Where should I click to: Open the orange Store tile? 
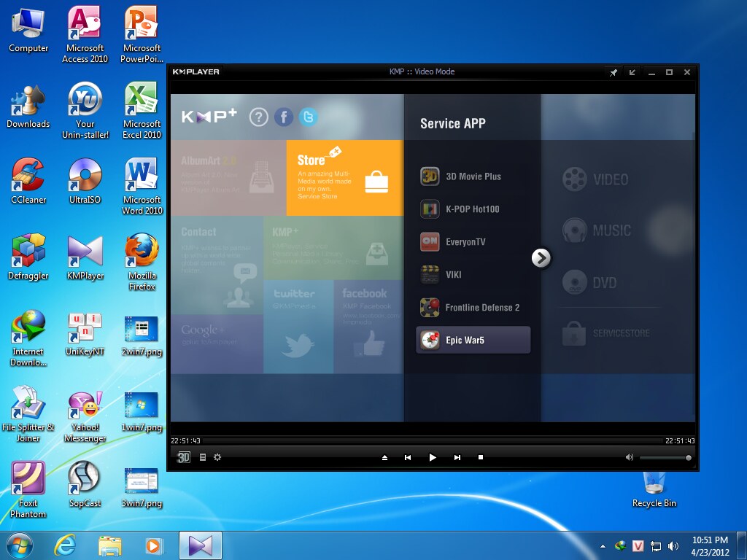click(x=344, y=177)
